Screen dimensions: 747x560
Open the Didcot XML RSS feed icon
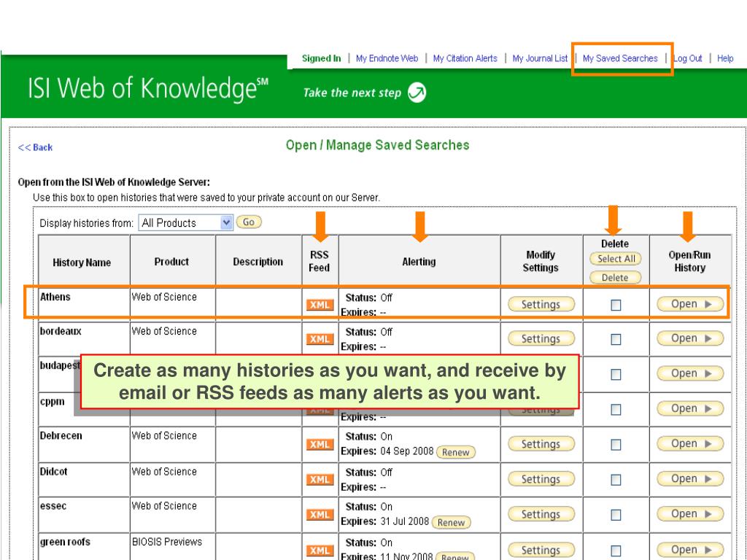tap(320, 480)
